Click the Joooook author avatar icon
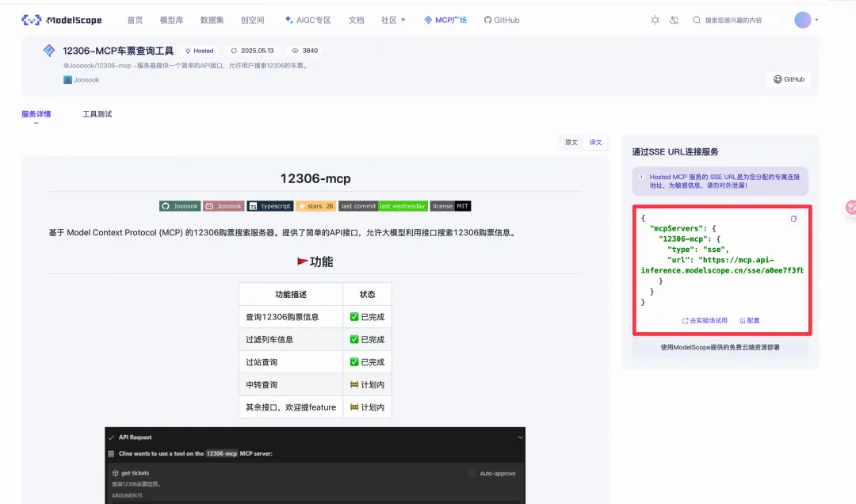The width and height of the screenshot is (856, 504). 67,80
